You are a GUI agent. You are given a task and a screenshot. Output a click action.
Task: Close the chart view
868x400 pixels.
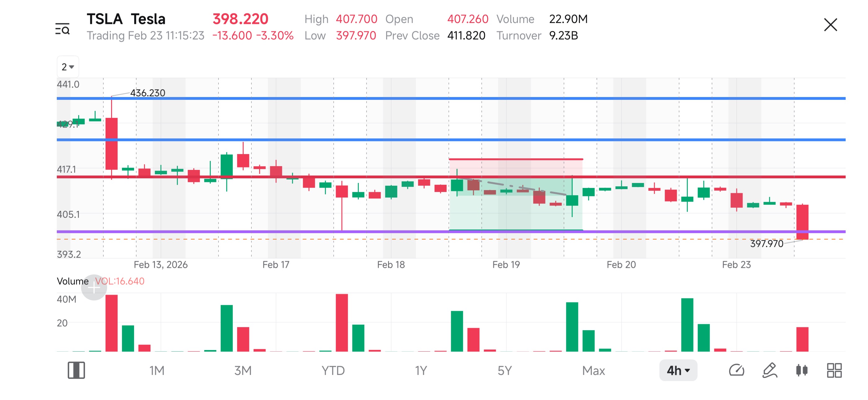[830, 25]
